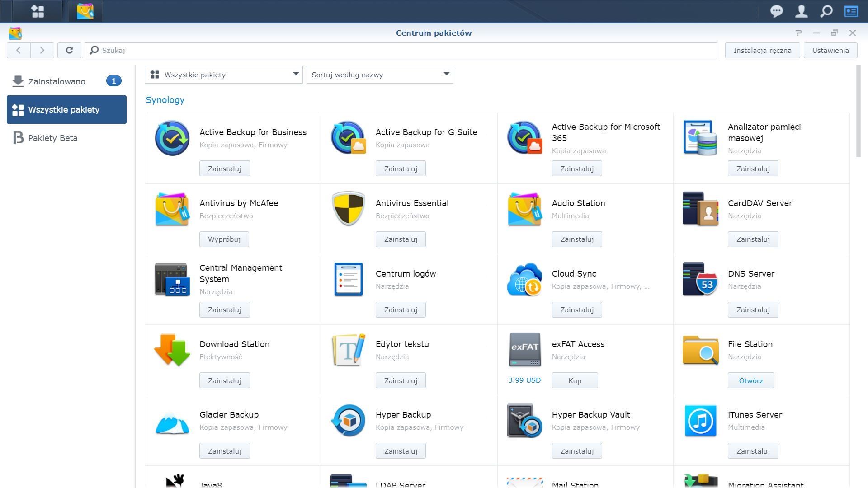868x488 pixels.
Task: Open Glacier Backup package title
Action: tap(229, 414)
